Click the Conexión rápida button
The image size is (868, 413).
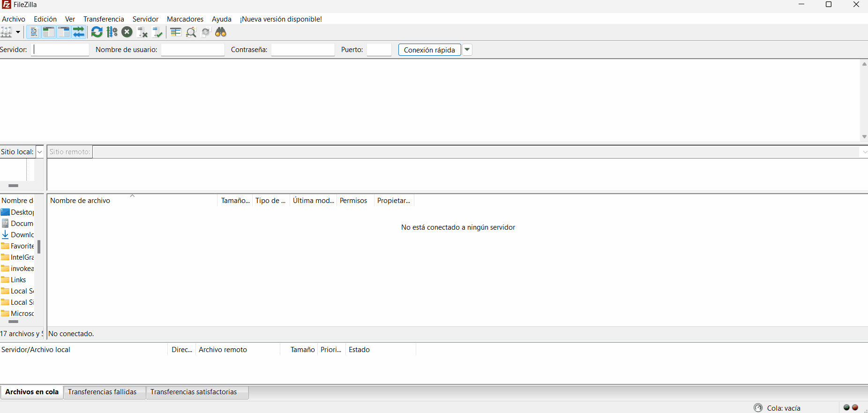point(429,50)
